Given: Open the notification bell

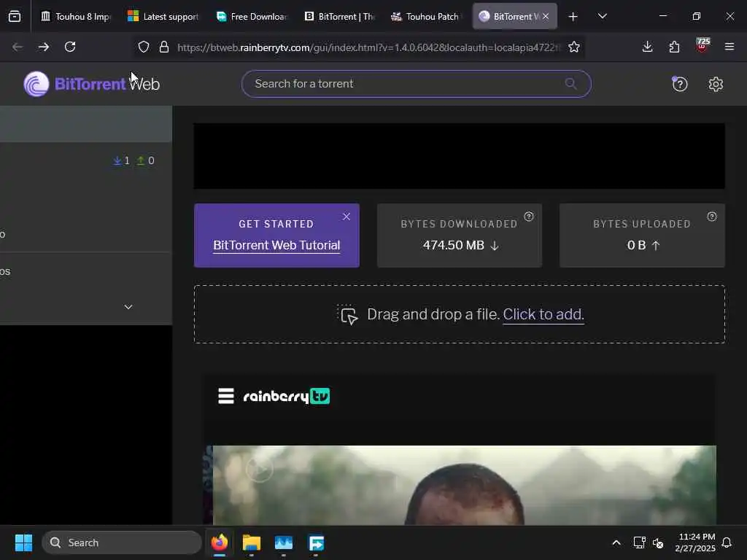Looking at the screenshot, I should 727,542.
